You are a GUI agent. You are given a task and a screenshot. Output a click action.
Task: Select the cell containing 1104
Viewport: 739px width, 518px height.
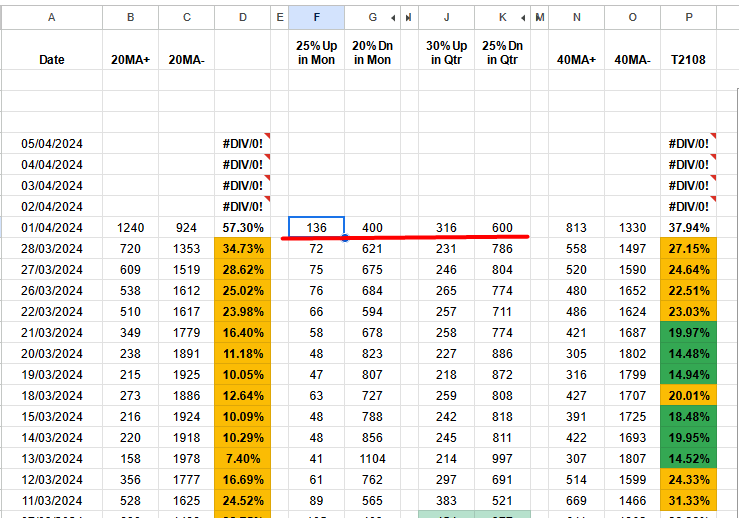[x=372, y=459]
